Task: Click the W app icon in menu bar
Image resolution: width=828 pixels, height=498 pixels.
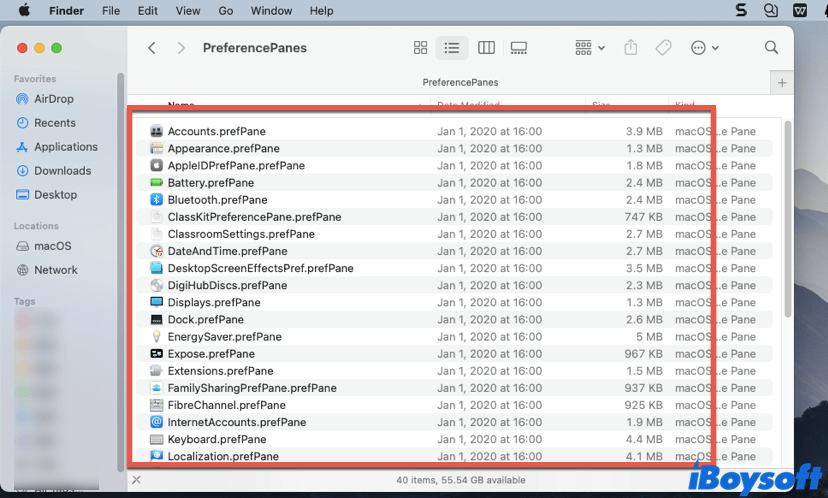Action: [x=800, y=10]
